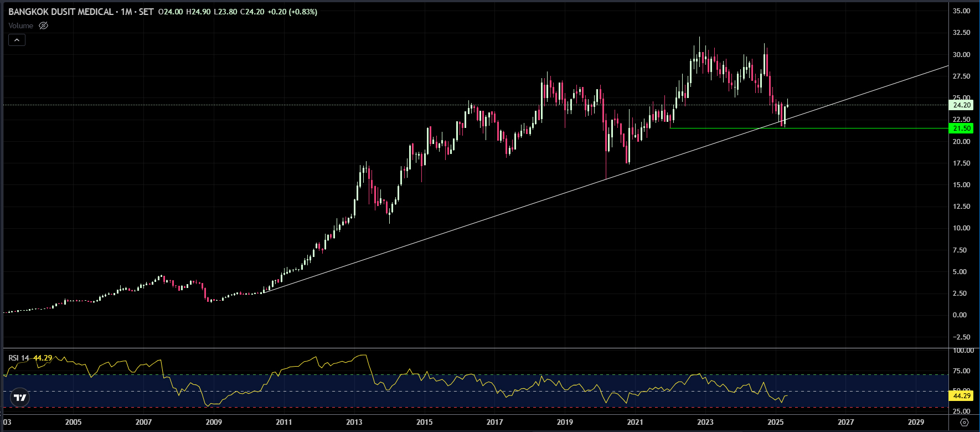Click the 2007 label on time axis
Viewport: 980px width, 432px height.
point(143,422)
